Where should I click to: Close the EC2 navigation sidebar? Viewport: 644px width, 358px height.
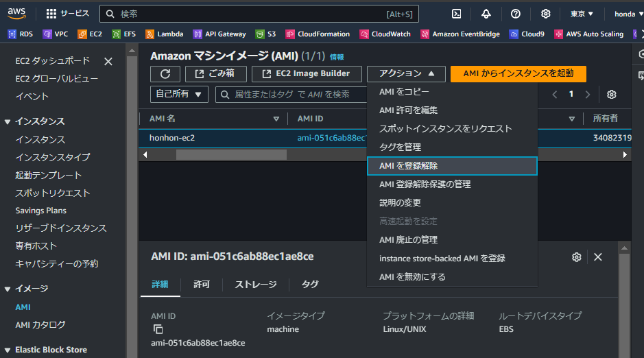[x=108, y=62]
